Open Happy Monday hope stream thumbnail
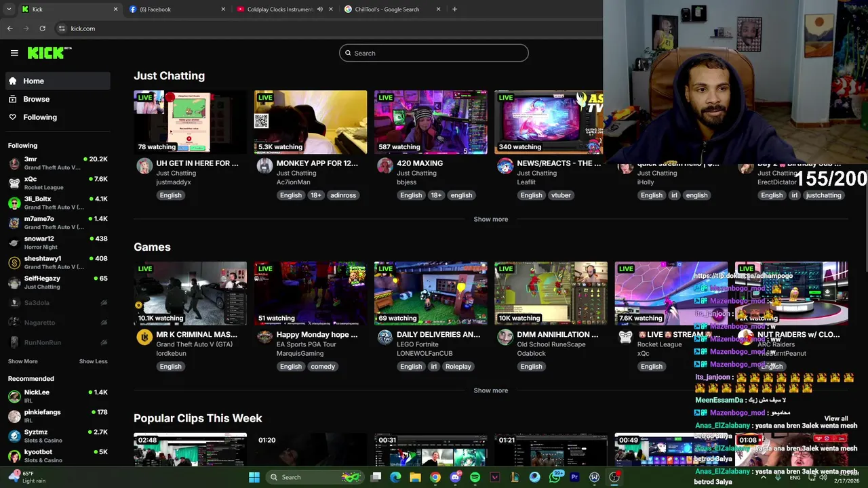868x488 pixels. click(311, 293)
